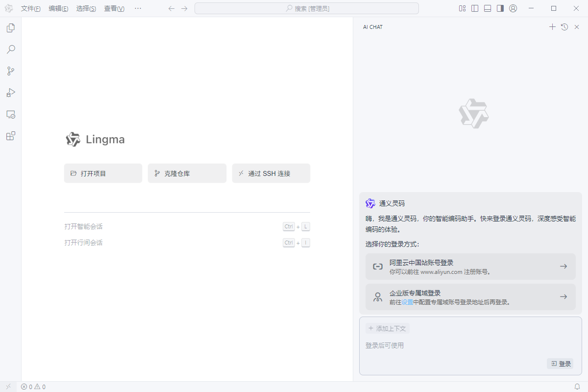Screen dimensions: 588x392
Task: Toggle the bottom panel layout button
Action: 488,8
